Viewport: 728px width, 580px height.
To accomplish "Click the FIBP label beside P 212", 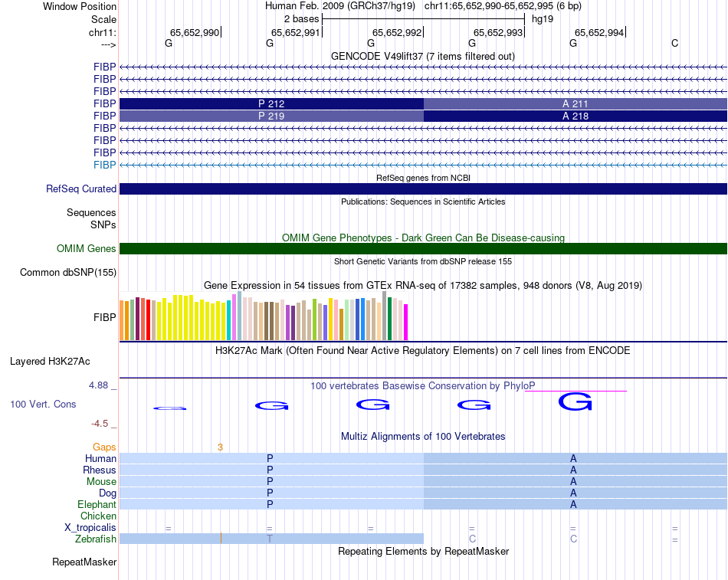I will tap(104, 103).
